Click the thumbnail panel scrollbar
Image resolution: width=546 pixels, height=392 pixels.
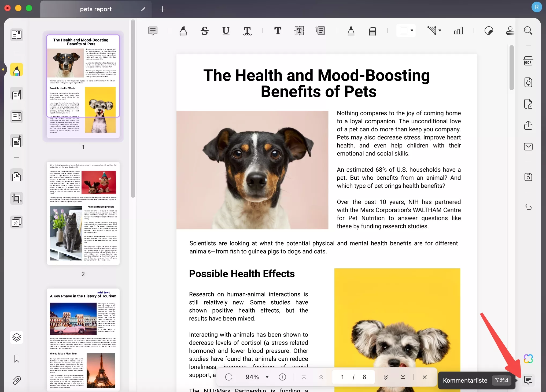(x=133, y=109)
